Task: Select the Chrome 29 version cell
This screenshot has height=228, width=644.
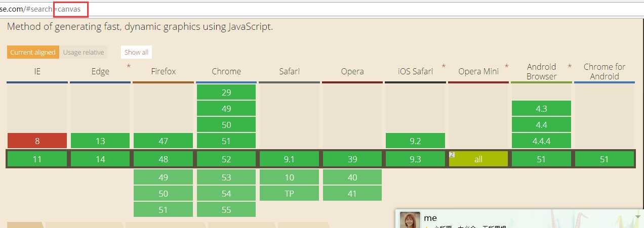Action: pyautogui.click(x=226, y=92)
